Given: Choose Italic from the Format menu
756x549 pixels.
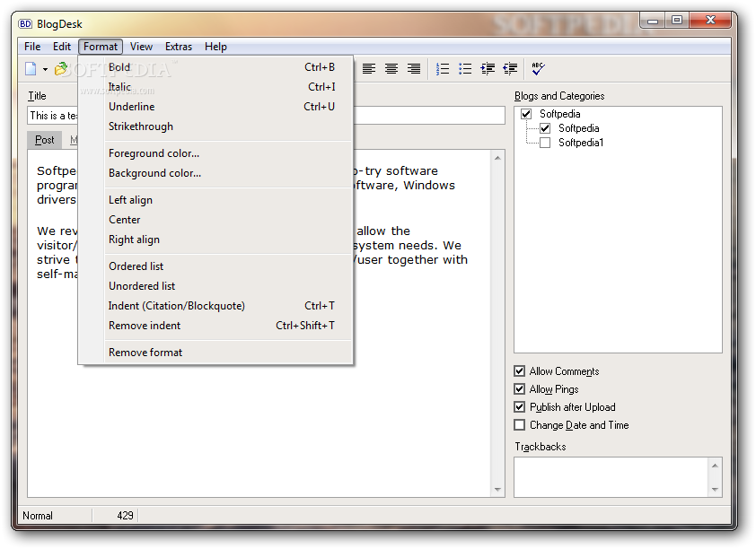Looking at the screenshot, I should (215, 87).
